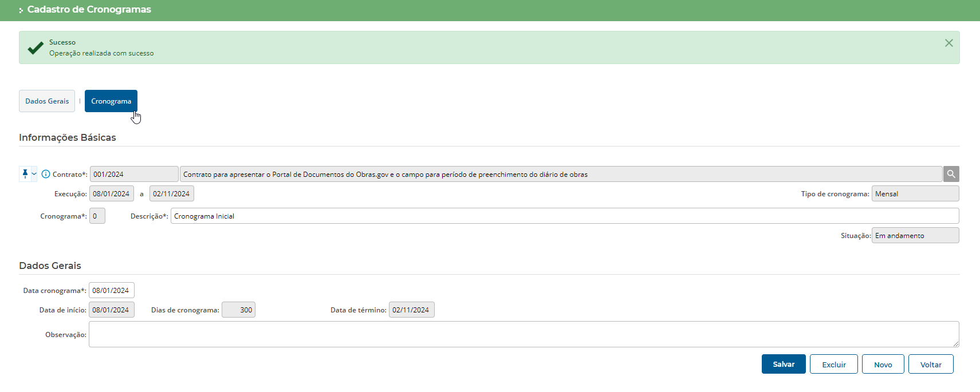Click into the Observação text area

[x=524, y=334]
